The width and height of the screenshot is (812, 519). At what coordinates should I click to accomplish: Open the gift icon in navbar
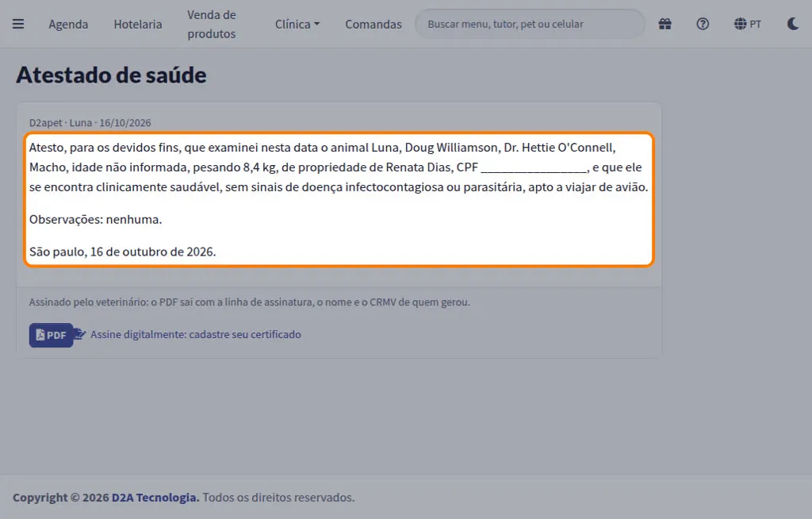tap(665, 24)
